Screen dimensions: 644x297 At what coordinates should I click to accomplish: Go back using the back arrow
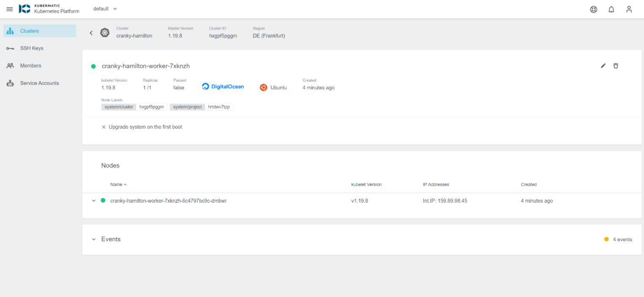coord(91,33)
